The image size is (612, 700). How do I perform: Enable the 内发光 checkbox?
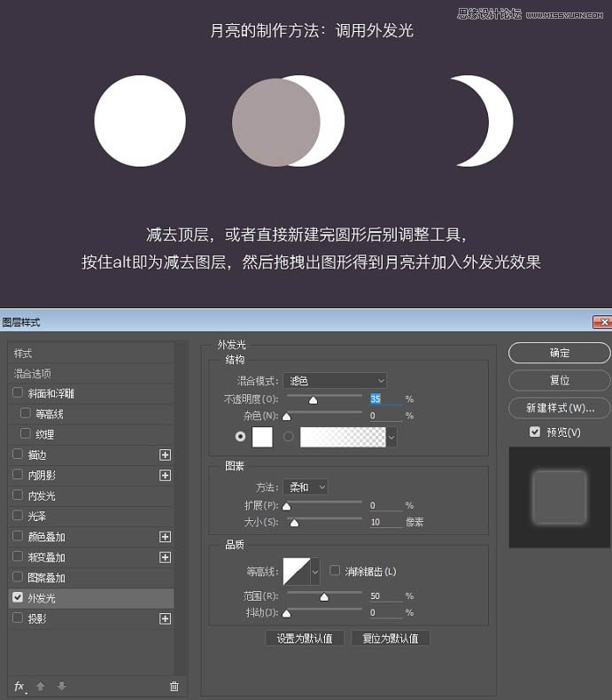point(18,494)
